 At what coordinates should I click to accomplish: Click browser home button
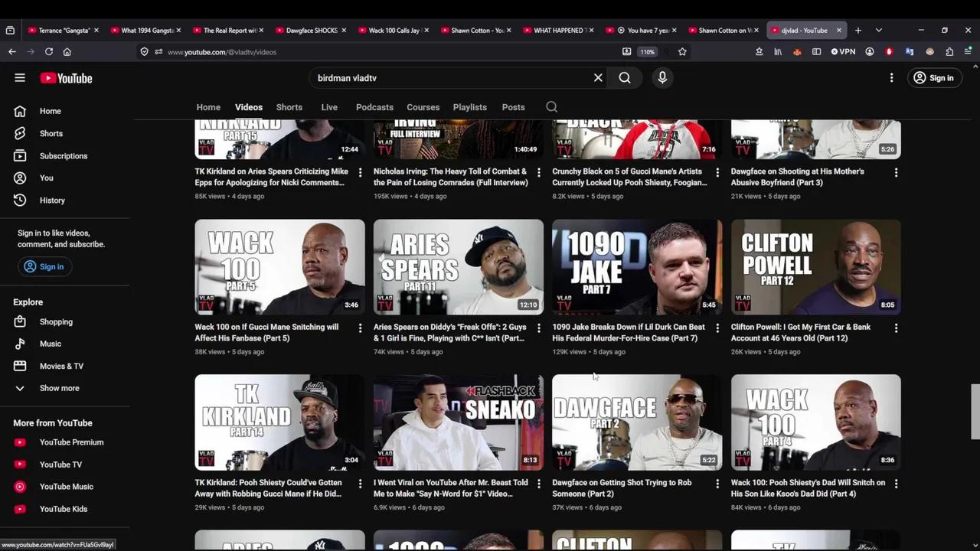(67, 51)
